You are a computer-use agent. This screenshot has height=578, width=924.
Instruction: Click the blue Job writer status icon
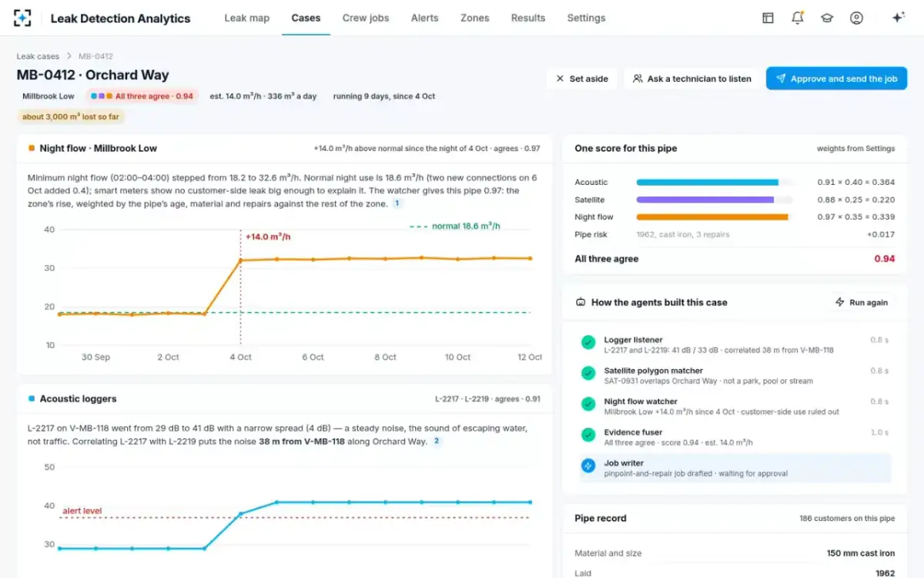tap(588, 465)
